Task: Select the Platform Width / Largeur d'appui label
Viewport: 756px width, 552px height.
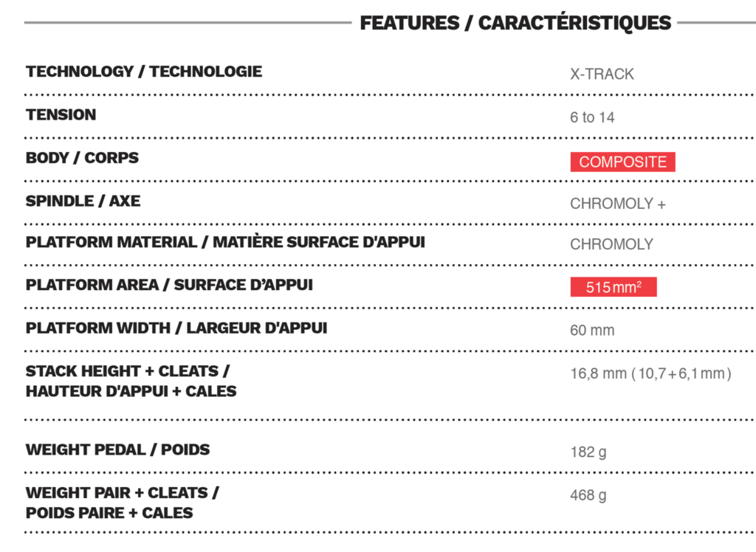Action: 176,328
